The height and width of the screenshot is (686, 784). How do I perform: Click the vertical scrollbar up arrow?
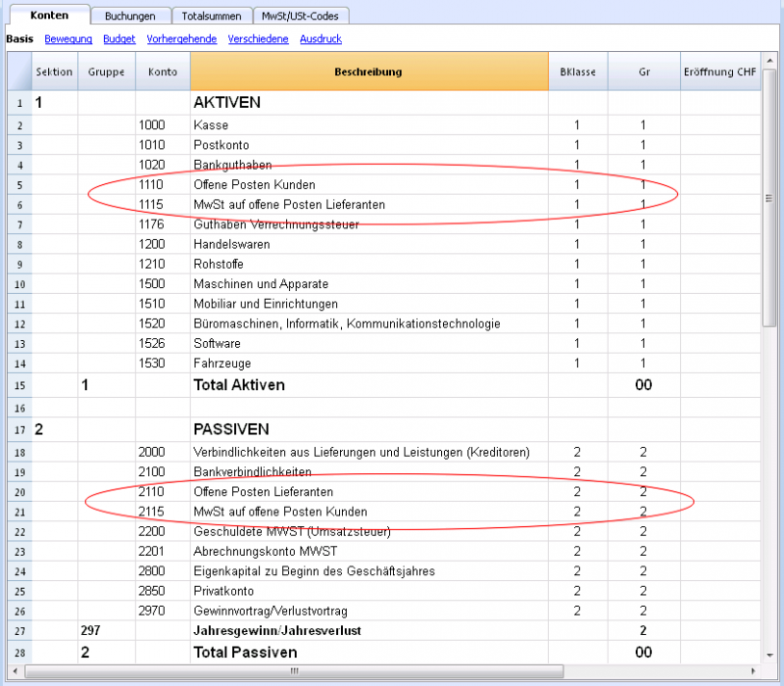769,62
